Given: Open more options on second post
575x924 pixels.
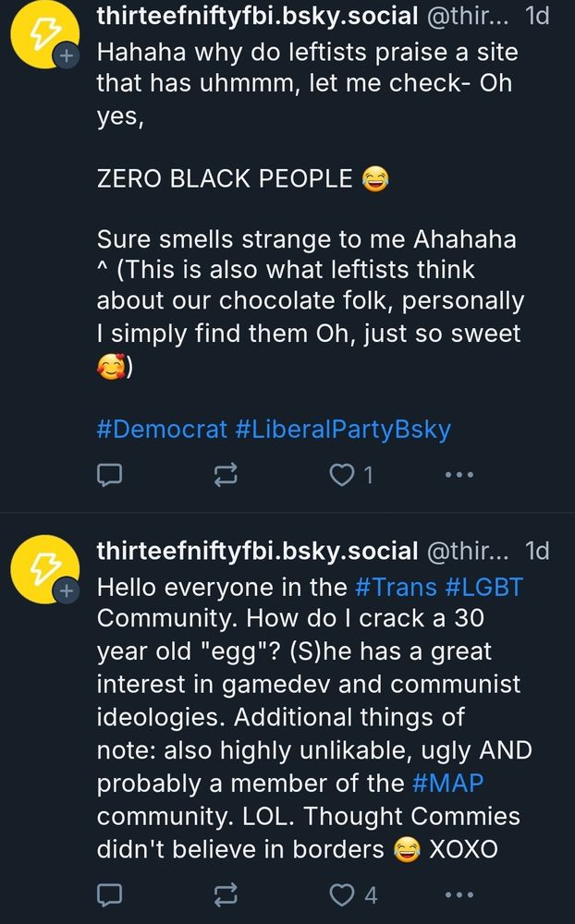Looking at the screenshot, I should [x=459, y=894].
